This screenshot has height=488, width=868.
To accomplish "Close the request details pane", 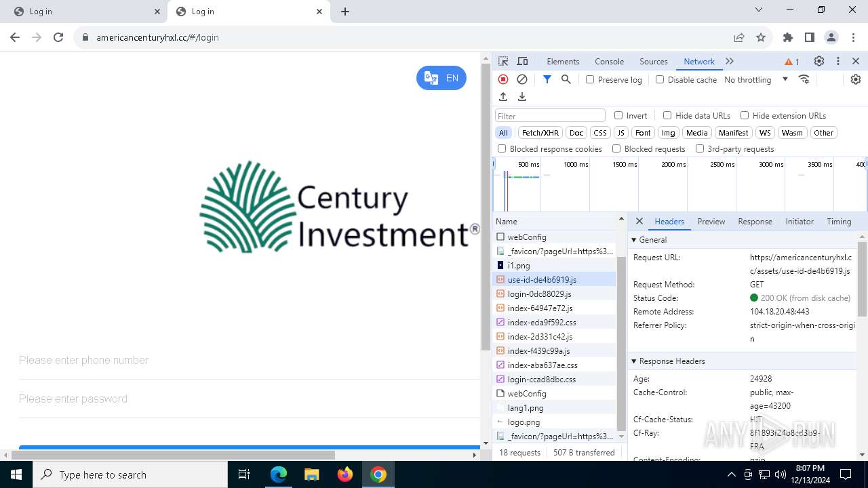I will [x=639, y=221].
